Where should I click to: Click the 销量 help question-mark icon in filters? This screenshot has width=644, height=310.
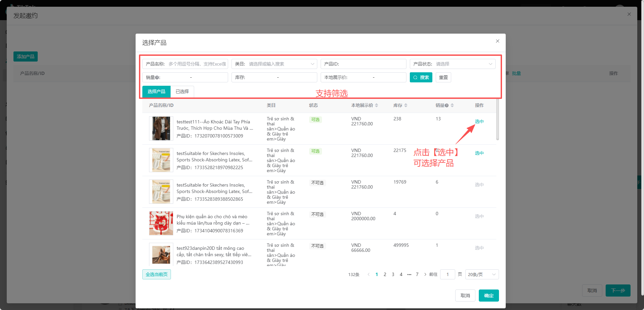157,78
